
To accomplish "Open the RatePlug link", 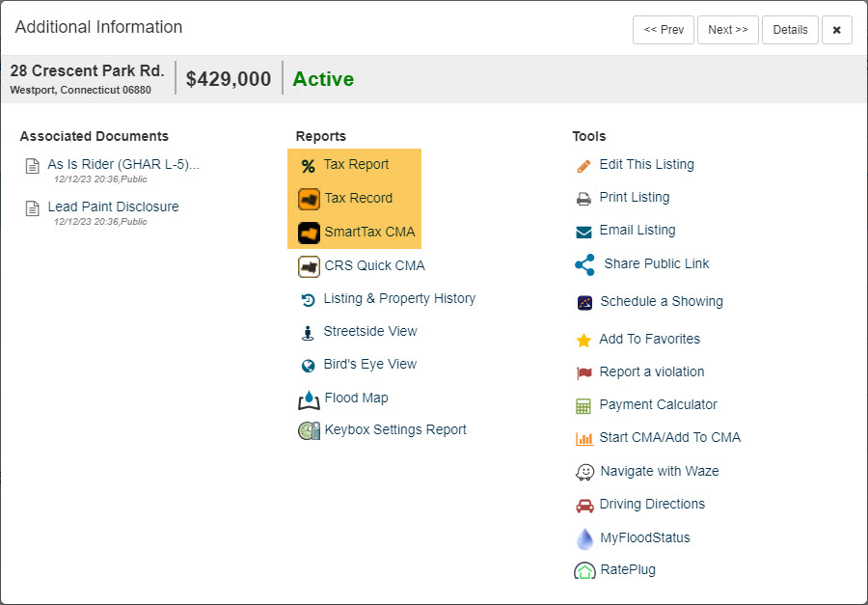I will coord(628,569).
